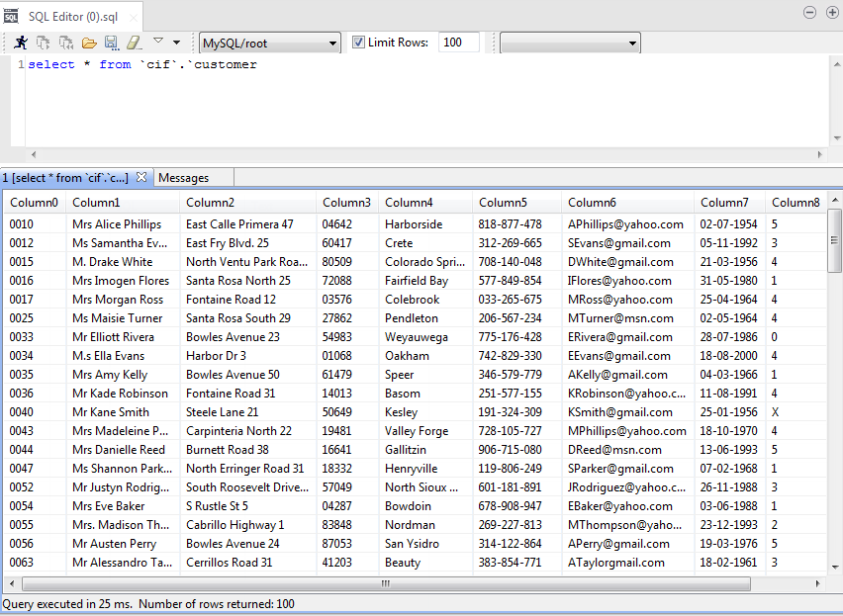The image size is (843, 616).
Task: Click inside the Limit Rows value field
Action: (458, 43)
